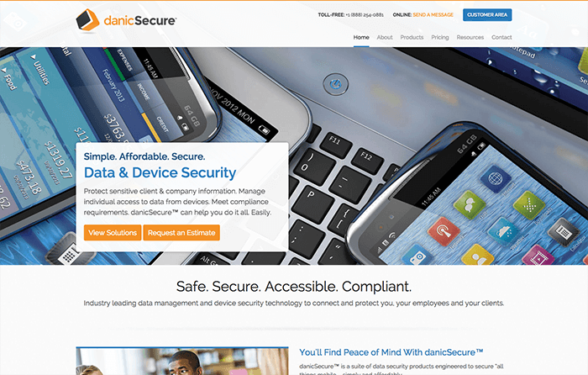This screenshot has height=375, width=588.
Task: Click the cloud weather app icon
Action: pyautogui.click(x=503, y=231)
